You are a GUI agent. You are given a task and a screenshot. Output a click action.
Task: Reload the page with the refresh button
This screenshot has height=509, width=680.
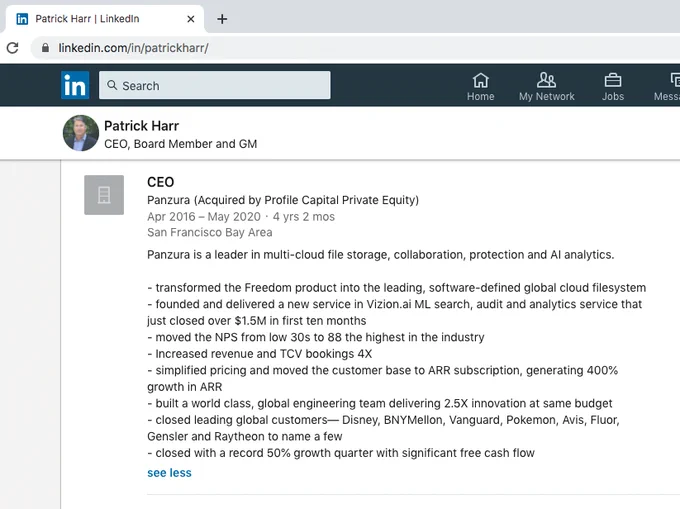click(x=13, y=48)
